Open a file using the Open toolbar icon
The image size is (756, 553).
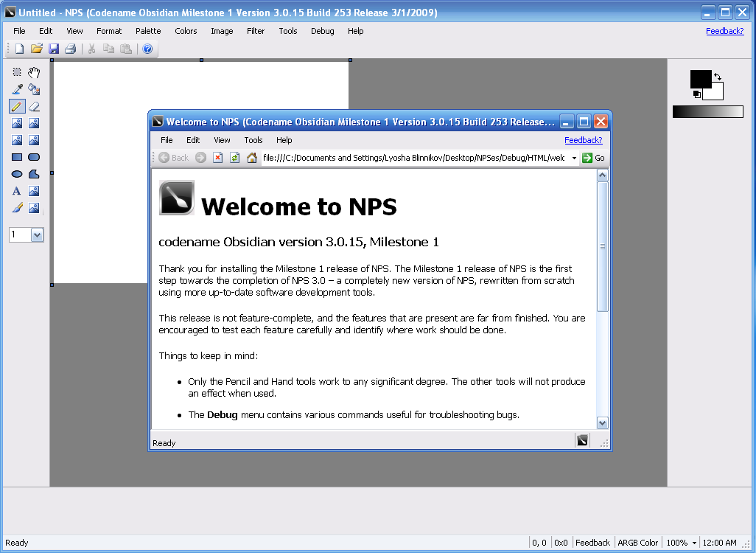coord(36,49)
